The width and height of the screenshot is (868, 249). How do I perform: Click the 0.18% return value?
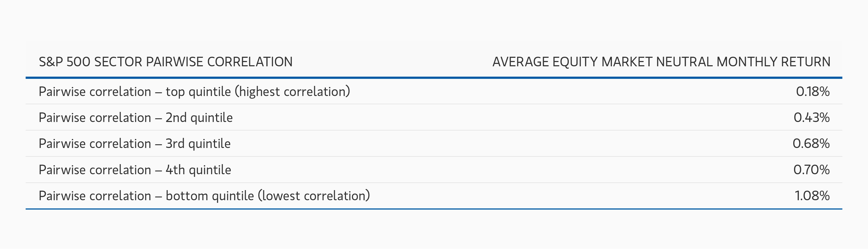pyautogui.click(x=812, y=92)
